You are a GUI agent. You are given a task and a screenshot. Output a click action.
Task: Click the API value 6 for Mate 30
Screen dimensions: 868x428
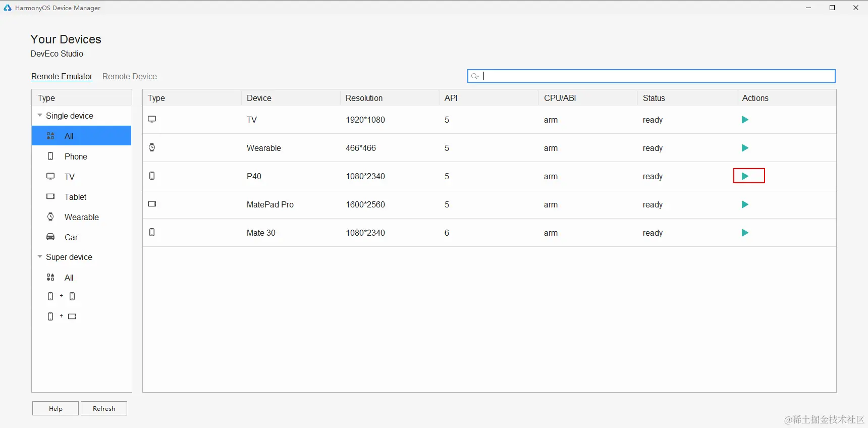(x=447, y=233)
